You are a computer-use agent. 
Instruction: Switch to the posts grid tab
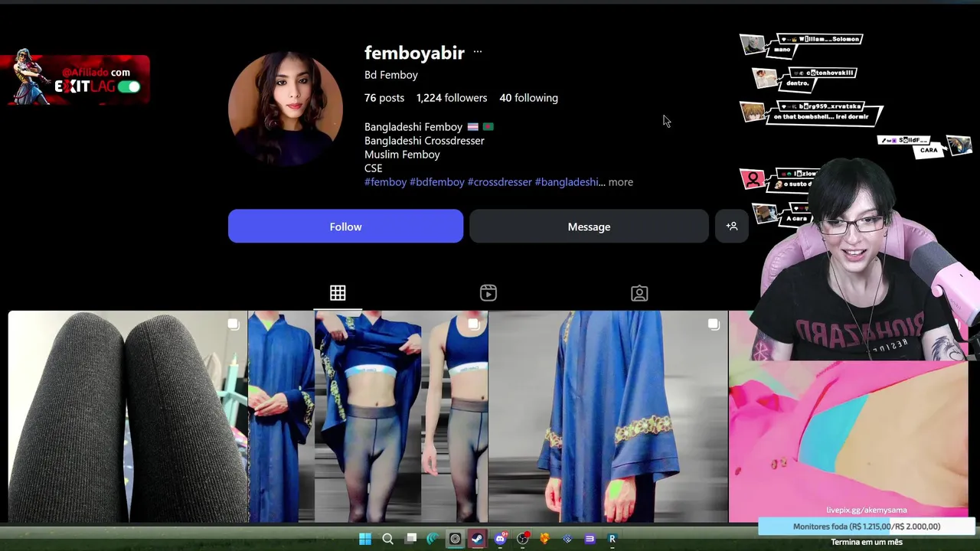pos(338,293)
